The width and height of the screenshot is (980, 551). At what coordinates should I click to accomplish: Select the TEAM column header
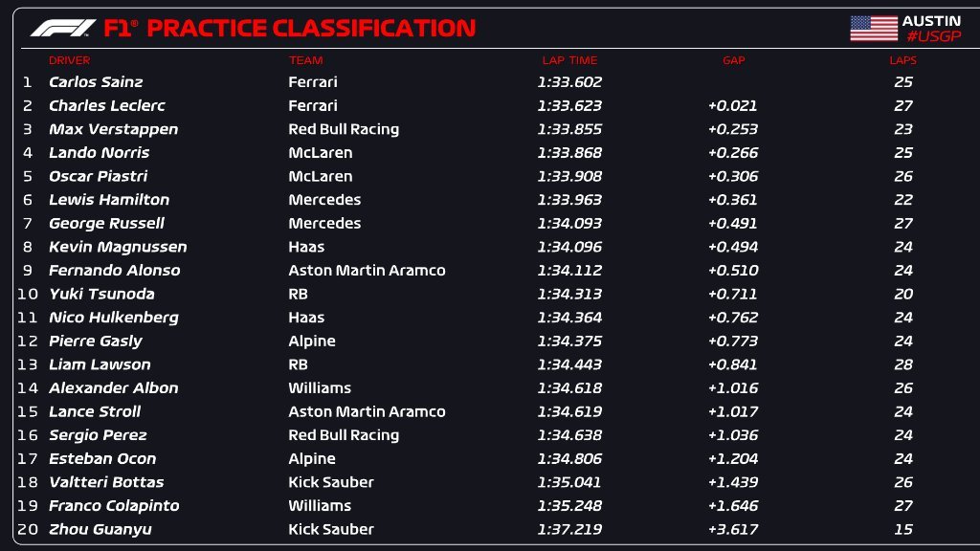tap(306, 60)
